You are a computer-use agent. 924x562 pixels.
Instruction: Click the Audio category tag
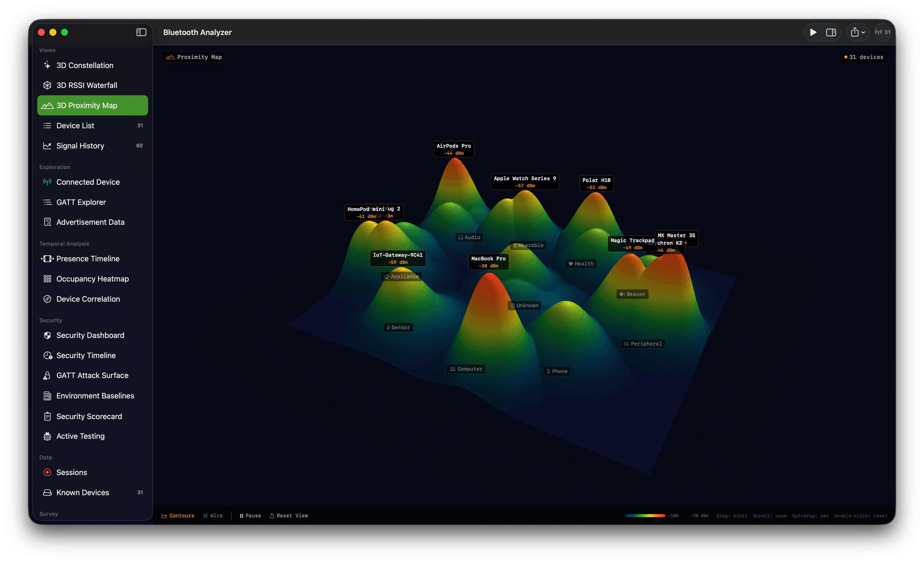(469, 237)
